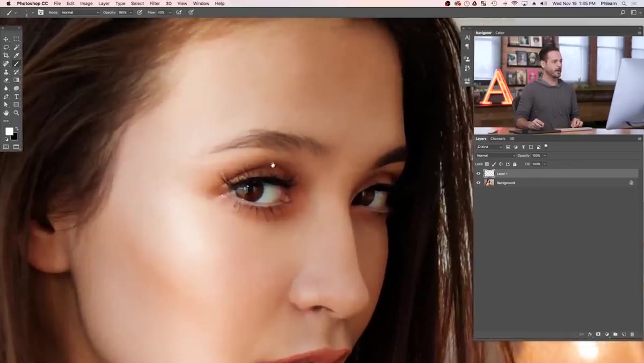Turn layer filtering on or off
644x363 pixels.
coord(546,146)
